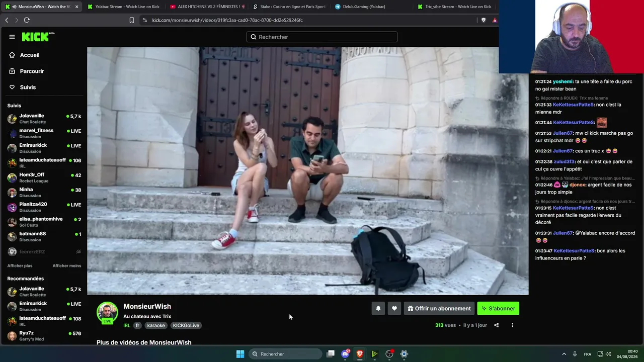The image size is (644, 362).
Task: Open Pianitza420 channel in sidebar
Action: (44, 207)
